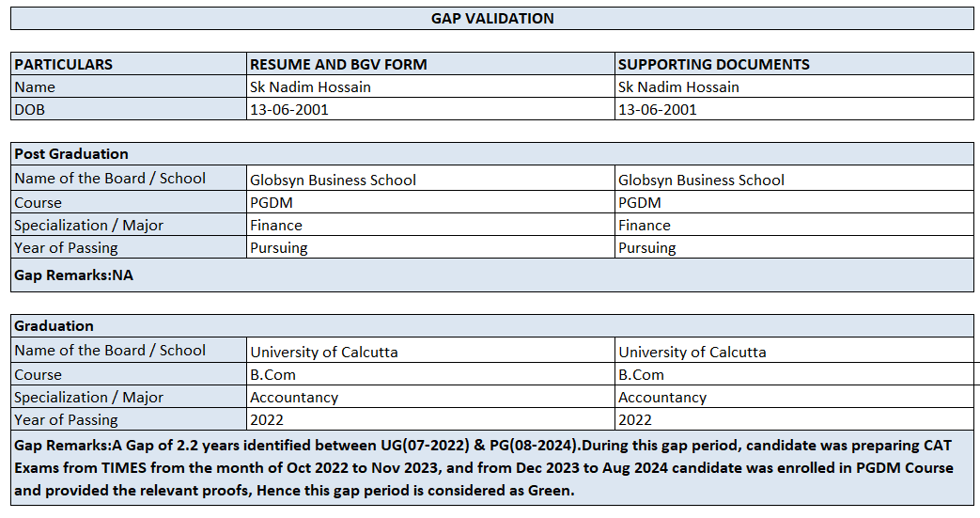
Task: Select the Name label cell under PARTICULARS
Action: [x=35, y=87]
